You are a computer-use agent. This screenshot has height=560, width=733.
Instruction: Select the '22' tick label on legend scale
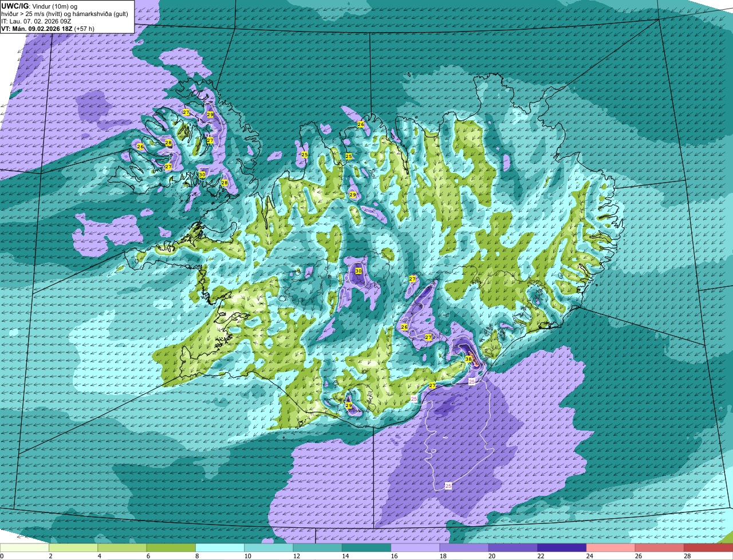coord(541,556)
